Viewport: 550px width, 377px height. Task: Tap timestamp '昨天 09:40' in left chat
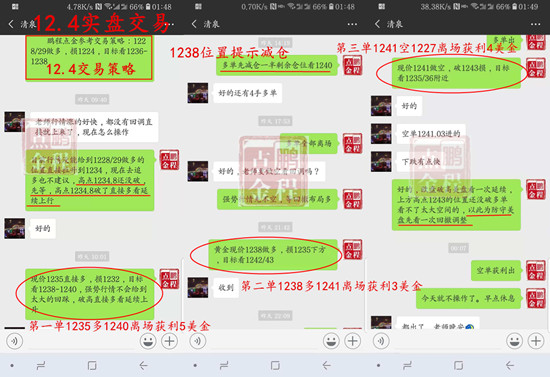[92, 100]
